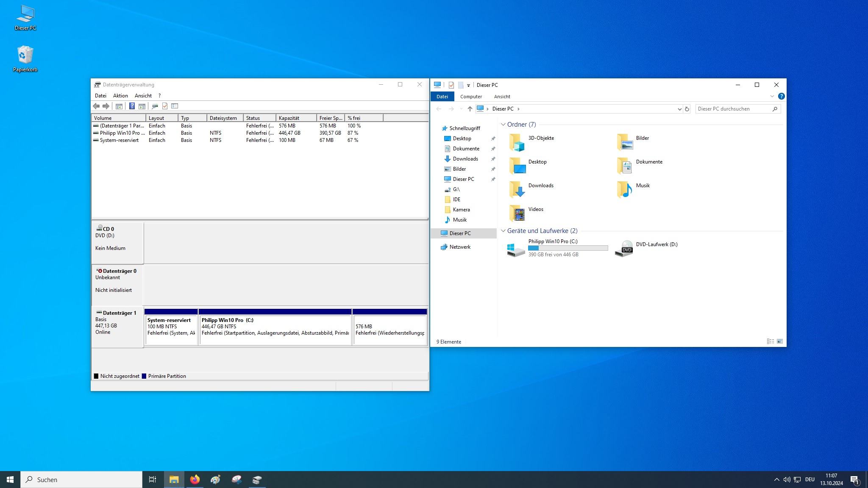Viewport: 868px width, 488px height.
Task: Switch to details view icon in status bar
Action: [x=770, y=341]
